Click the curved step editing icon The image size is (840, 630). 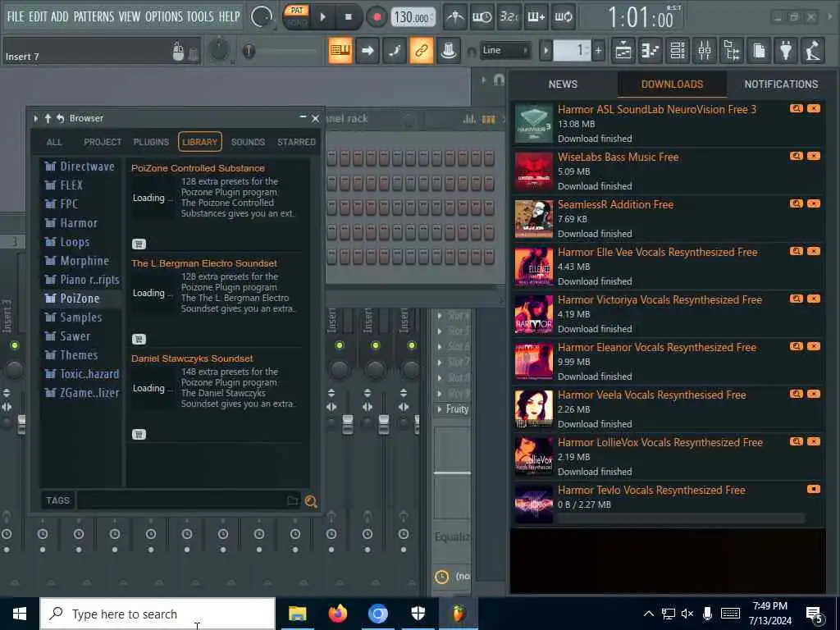395,51
